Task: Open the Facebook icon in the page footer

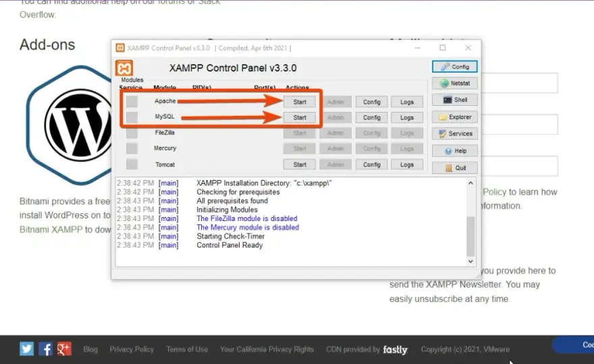Action: coord(45,349)
